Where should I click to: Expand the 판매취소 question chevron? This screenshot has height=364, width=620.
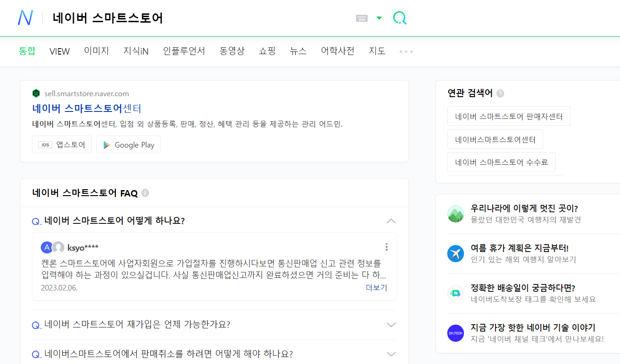391,354
